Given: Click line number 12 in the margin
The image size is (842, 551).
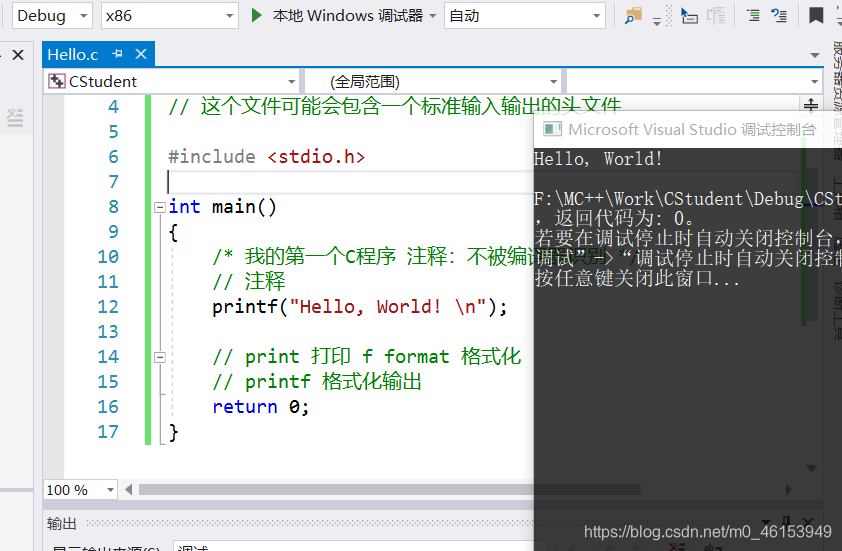Looking at the screenshot, I should pos(108,307).
